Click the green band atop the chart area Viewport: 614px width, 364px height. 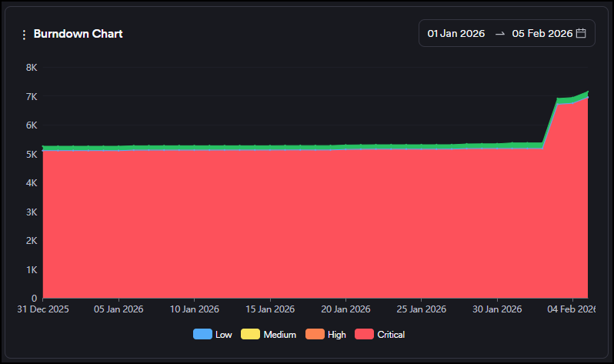(x=308, y=146)
